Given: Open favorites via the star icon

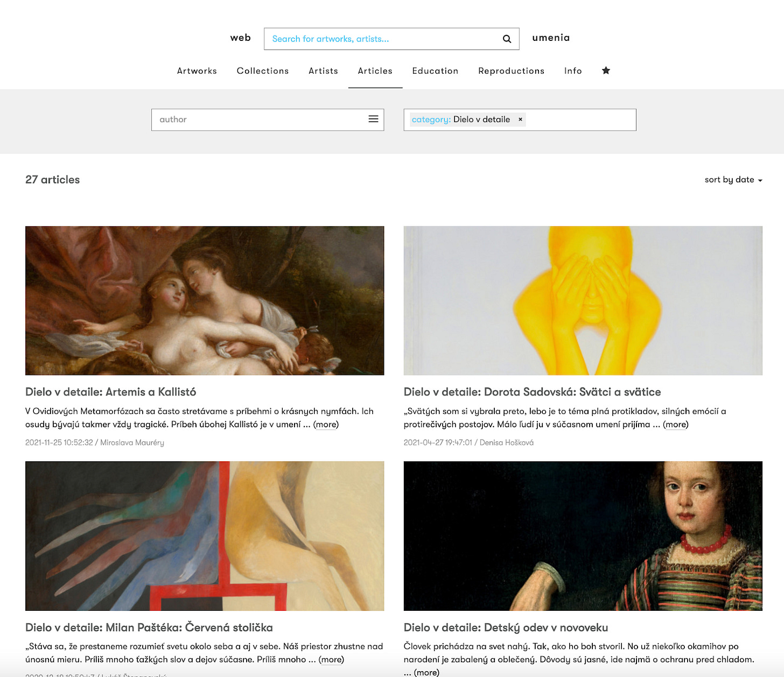Looking at the screenshot, I should pos(606,70).
